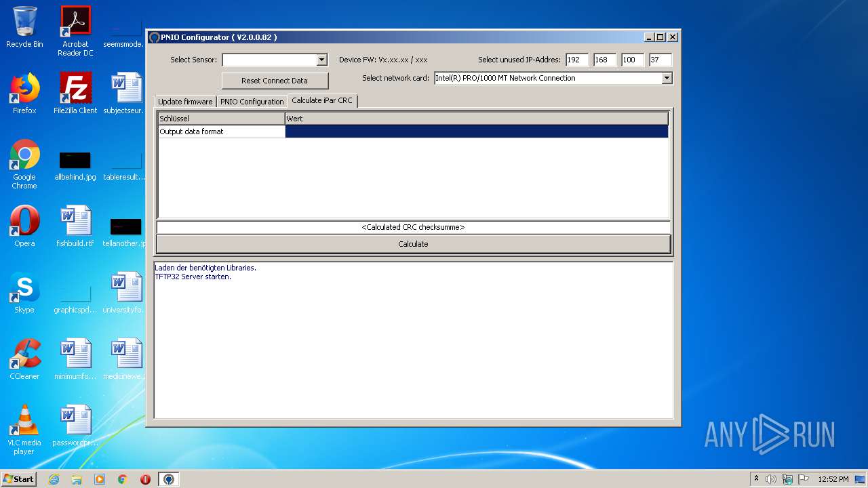Launch Opera desktop shortcut

pyautogui.click(x=24, y=226)
